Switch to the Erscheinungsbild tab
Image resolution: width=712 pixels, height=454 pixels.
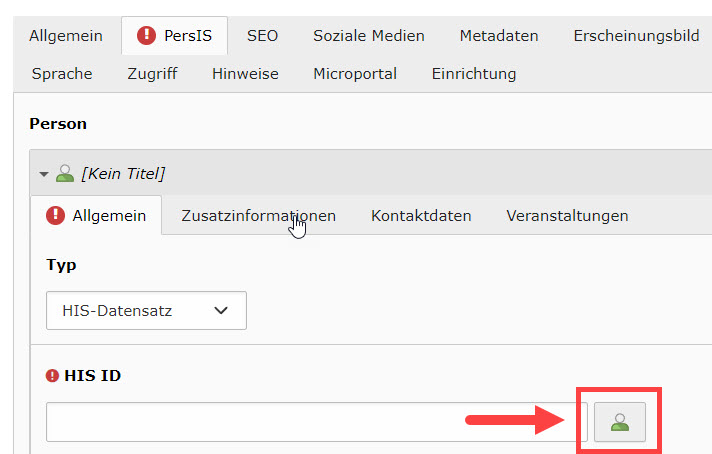636,36
